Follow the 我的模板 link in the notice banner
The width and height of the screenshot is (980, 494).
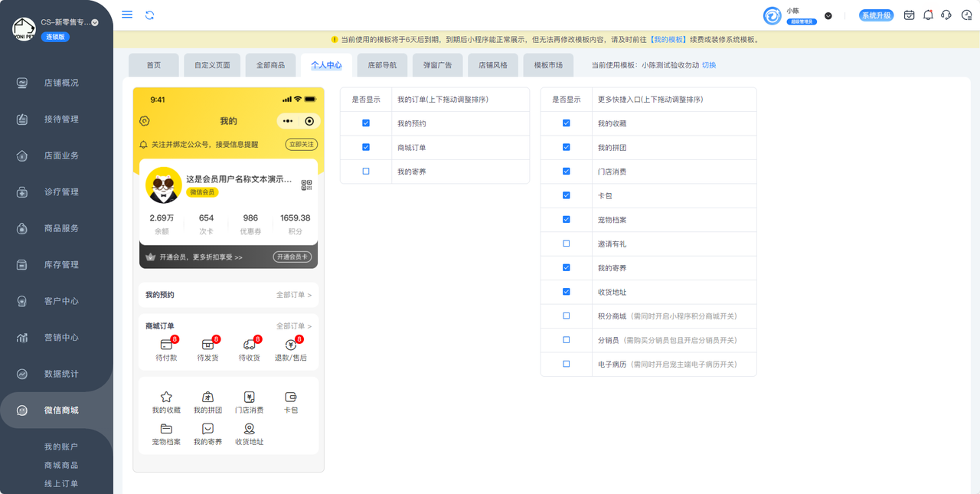[668, 39]
